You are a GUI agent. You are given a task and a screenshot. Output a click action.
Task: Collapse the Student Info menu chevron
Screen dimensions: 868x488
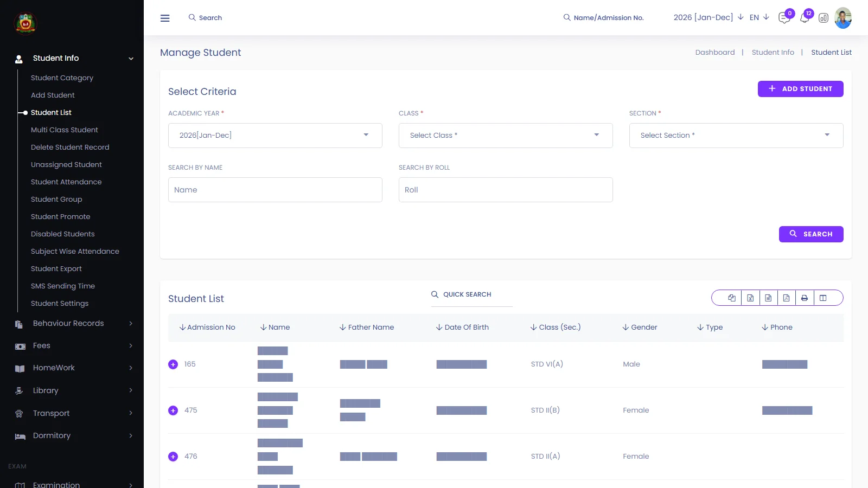coord(131,59)
